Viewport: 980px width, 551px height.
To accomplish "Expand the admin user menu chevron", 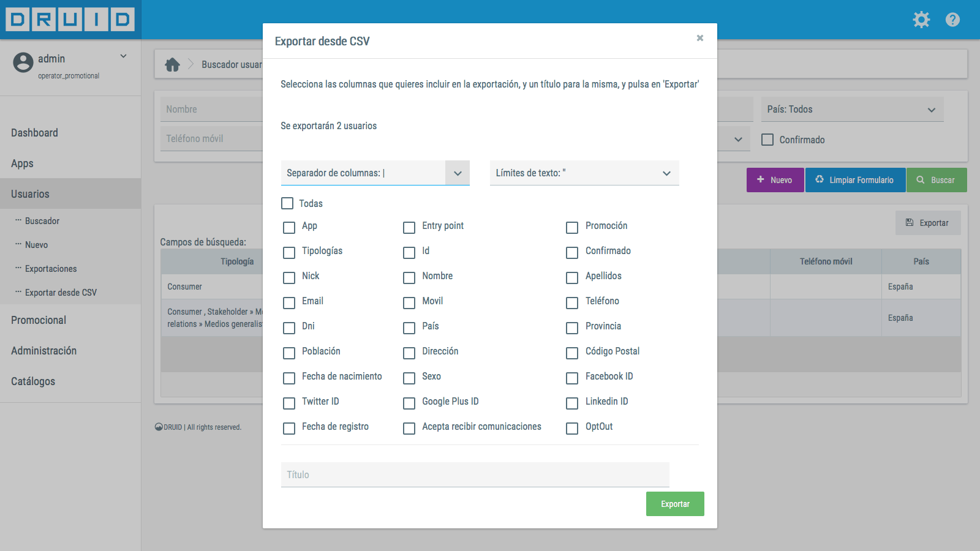I will [123, 56].
